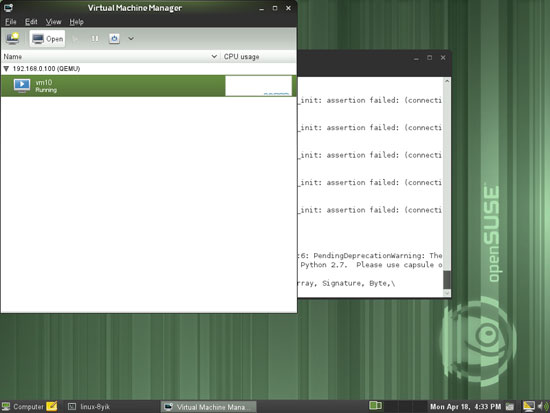Pause the running virtual machine

(95, 39)
